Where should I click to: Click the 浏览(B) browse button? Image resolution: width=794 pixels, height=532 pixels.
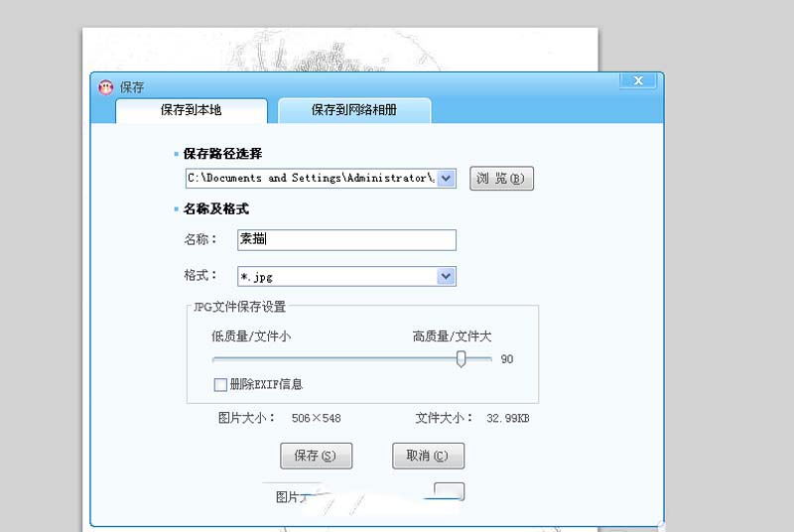(501, 179)
